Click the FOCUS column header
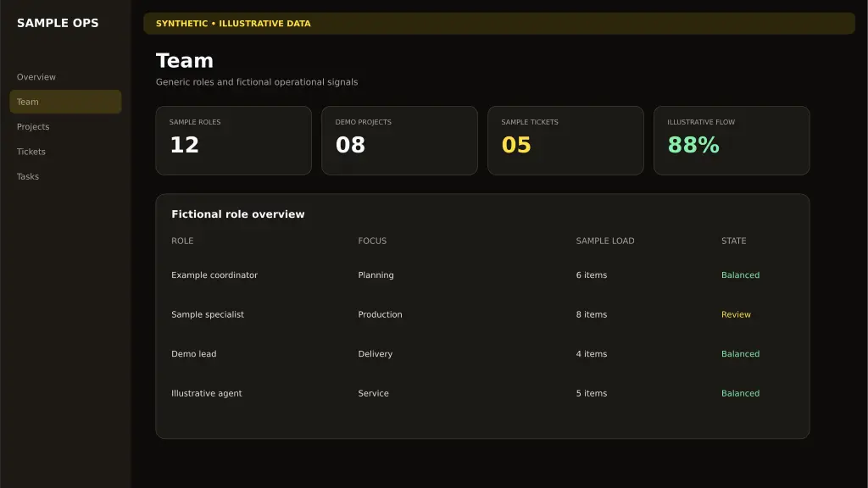This screenshot has height=488, width=868. click(x=372, y=241)
